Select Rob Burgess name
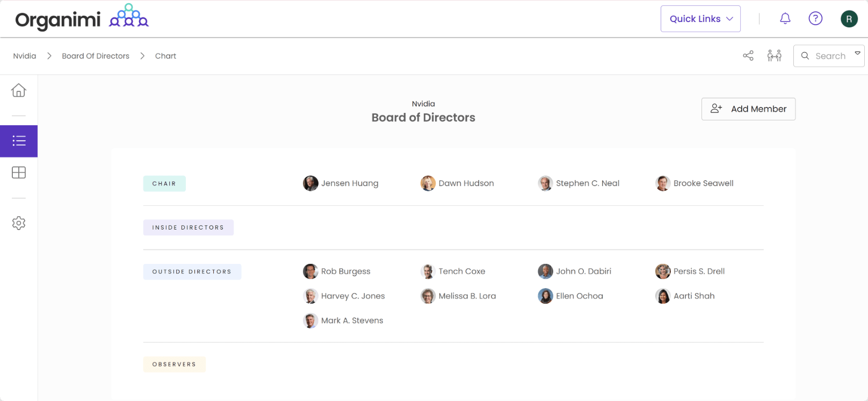868x401 pixels. pyautogui.click(x=346, y=271)
